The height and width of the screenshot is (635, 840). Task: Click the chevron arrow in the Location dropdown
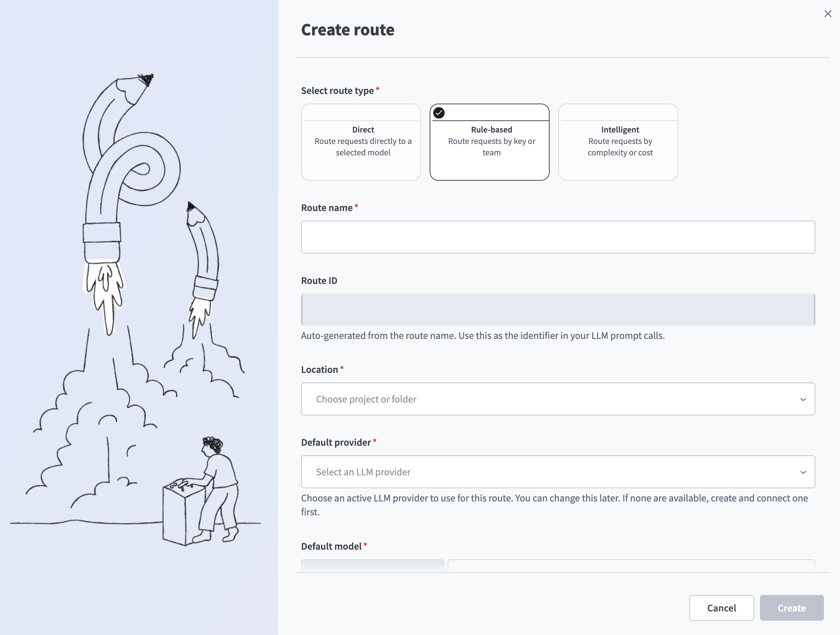tap(803, 399)
